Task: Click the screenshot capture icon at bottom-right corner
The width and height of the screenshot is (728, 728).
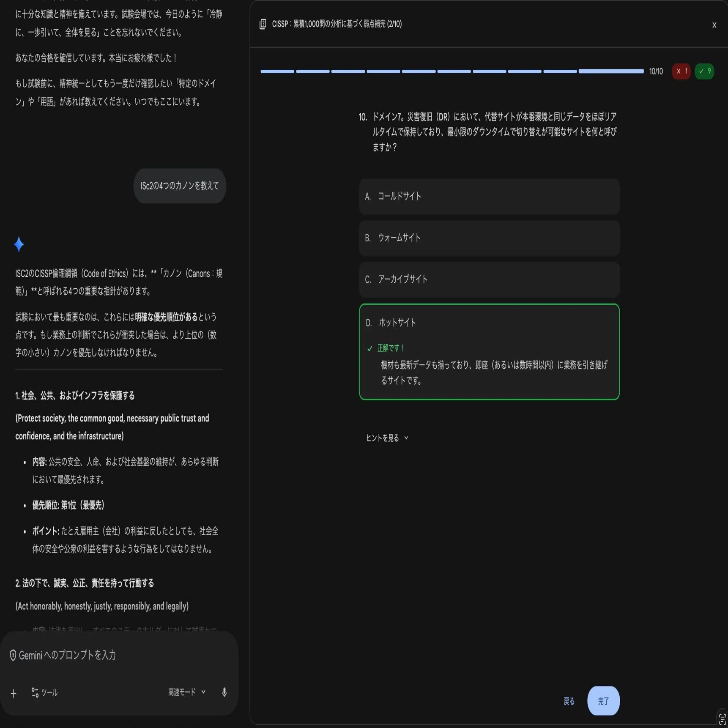Action: (x=722, y=719)
